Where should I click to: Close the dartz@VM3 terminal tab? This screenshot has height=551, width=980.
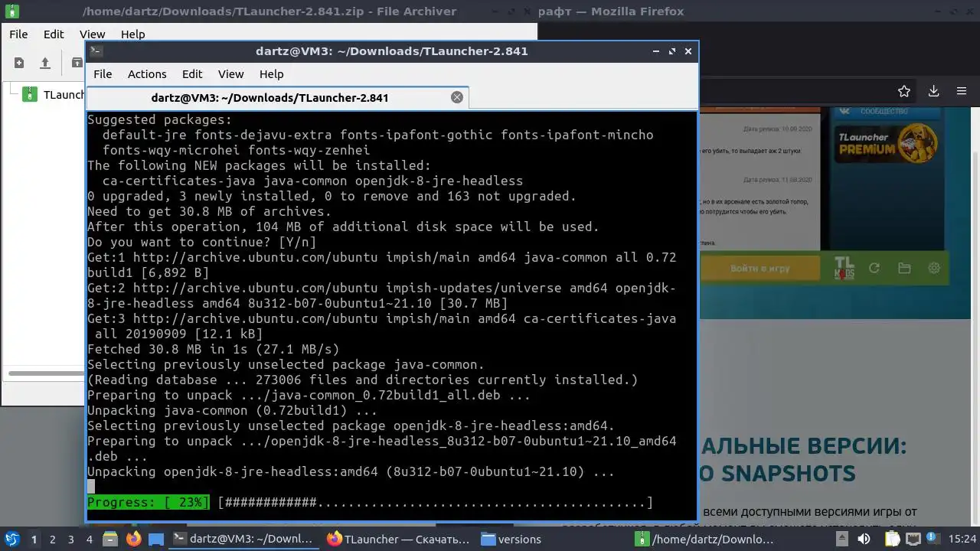tap(457, 97)
